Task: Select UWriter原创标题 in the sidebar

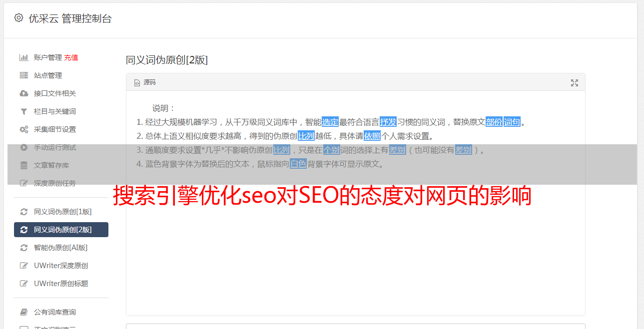Action: (61, 284)
